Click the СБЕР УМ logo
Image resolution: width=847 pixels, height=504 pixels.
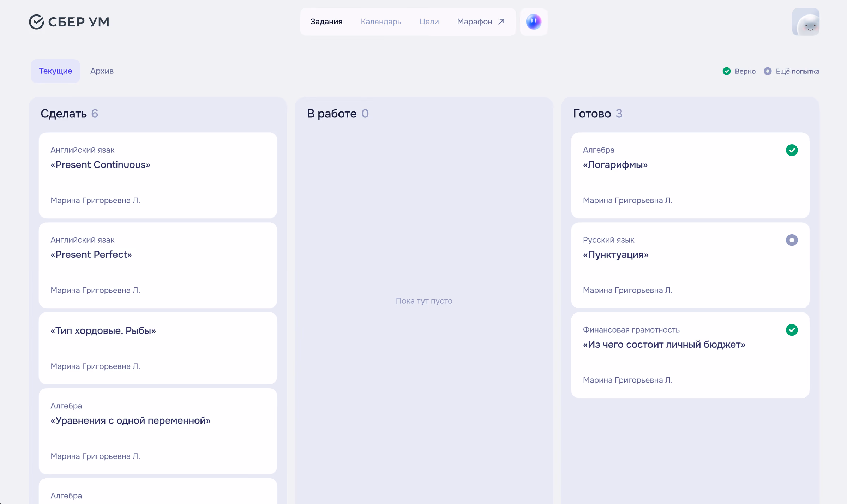point(69,22)
